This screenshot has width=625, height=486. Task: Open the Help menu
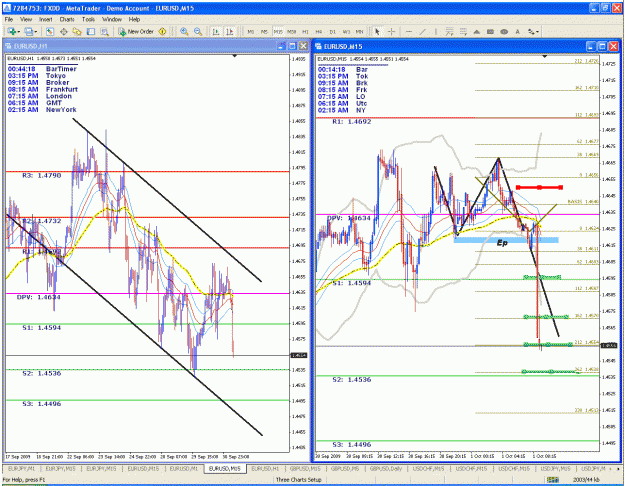[134, 19]
